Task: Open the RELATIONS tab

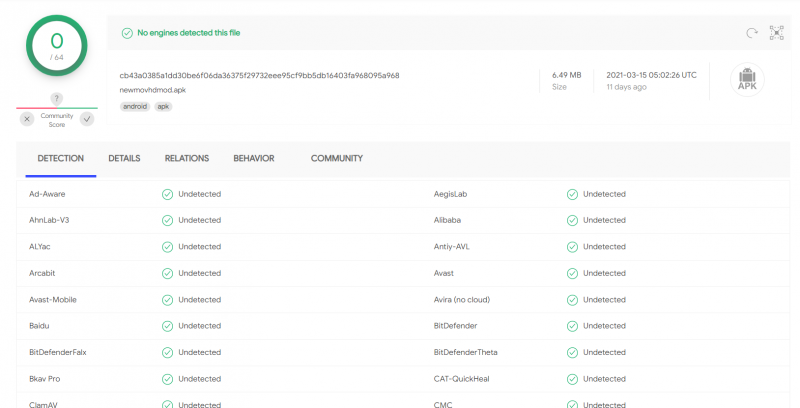Action: pyautogui.click(x=187, y=159)
